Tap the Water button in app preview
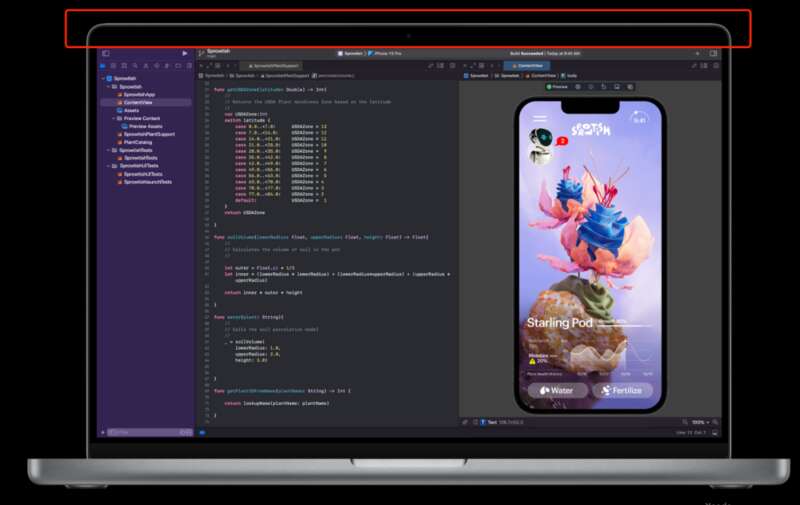 click(556, 390)
